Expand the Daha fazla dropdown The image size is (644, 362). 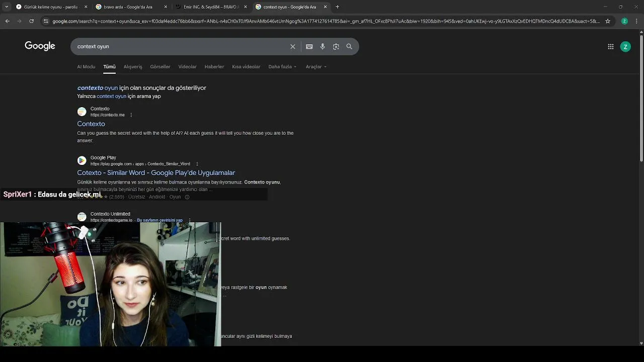pos(282,67)
